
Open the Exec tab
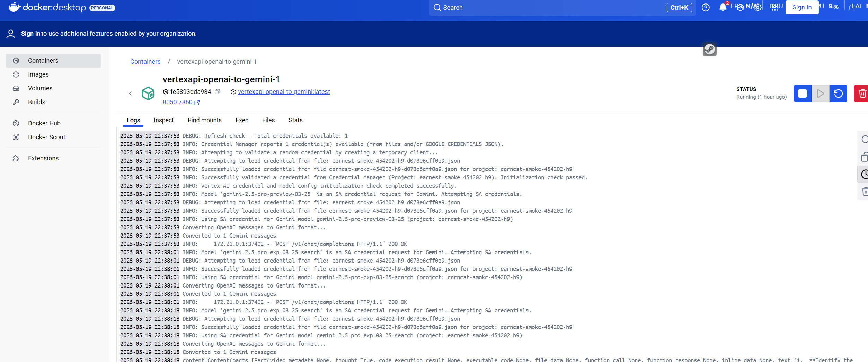click(242, 120)
